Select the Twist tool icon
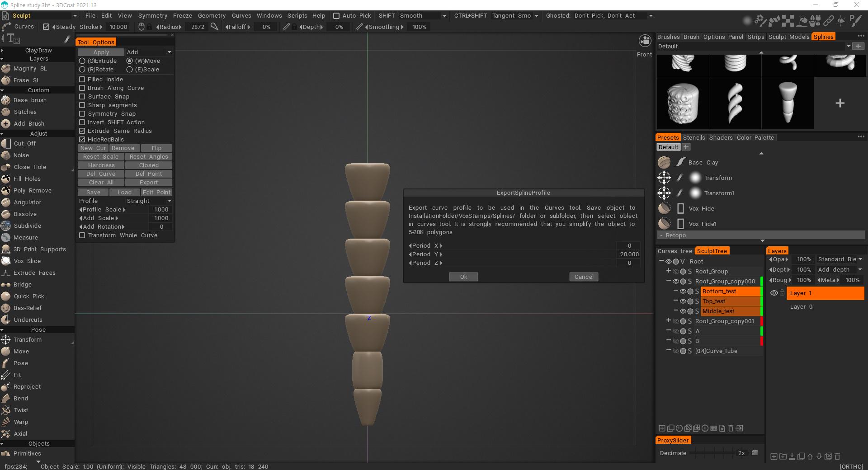This screenshot has height=470, width=868. click(6, 410)
